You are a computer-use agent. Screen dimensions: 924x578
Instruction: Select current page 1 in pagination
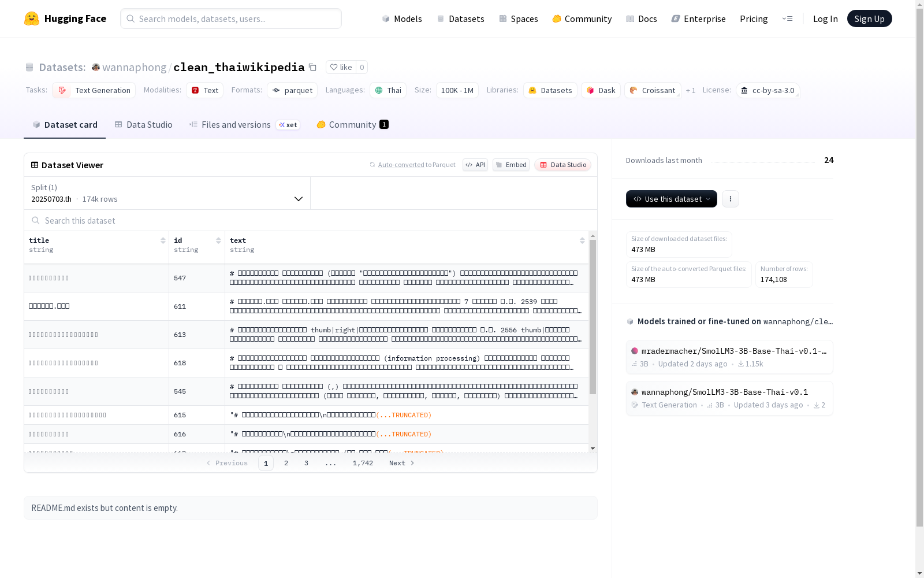[266, 463]
